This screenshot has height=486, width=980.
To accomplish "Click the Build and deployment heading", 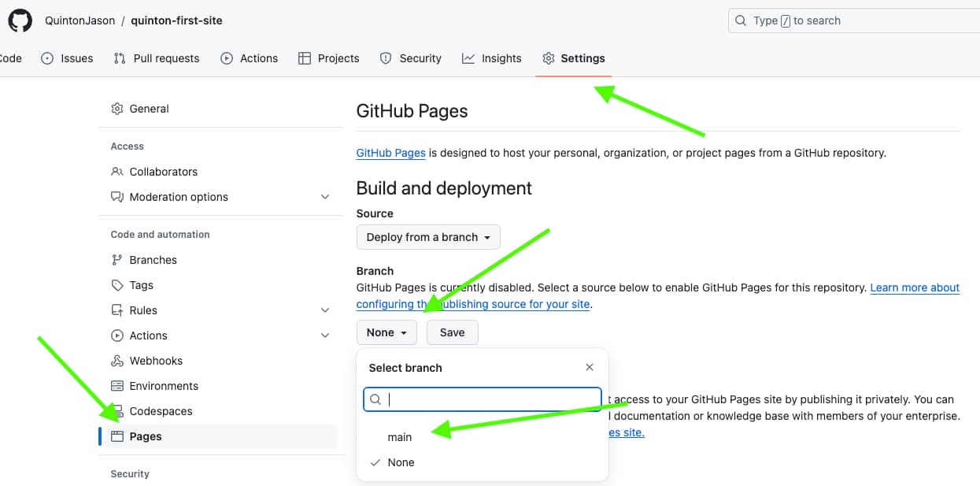I will 444,188.
